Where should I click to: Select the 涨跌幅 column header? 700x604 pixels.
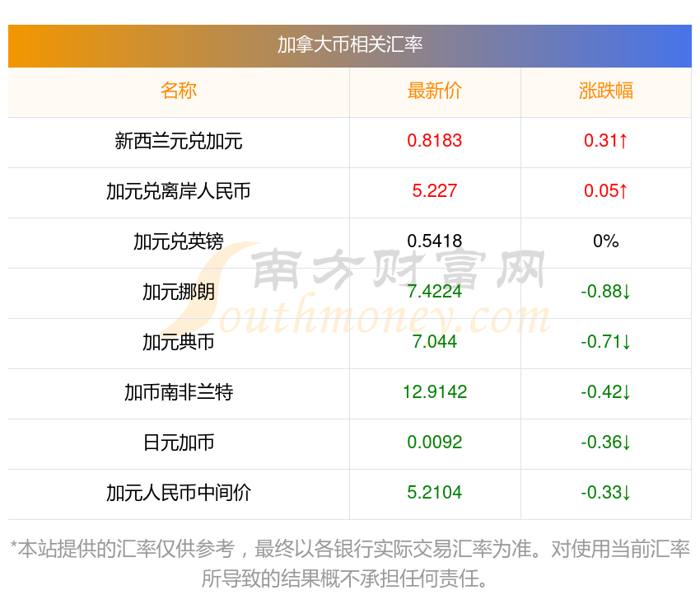pyautogui.click(x=606, y=91)
